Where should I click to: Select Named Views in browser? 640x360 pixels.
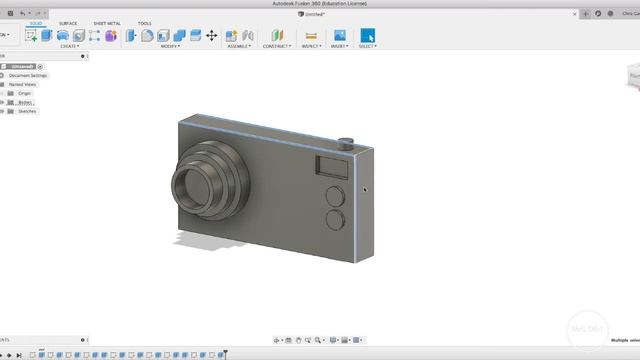(x=22, y=84)
